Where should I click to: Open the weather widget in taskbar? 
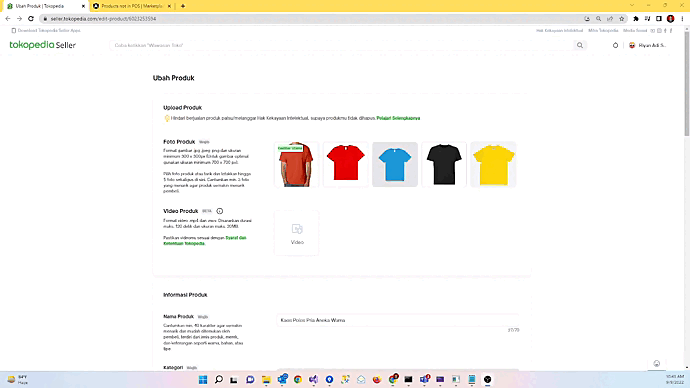tap(18, 379)
